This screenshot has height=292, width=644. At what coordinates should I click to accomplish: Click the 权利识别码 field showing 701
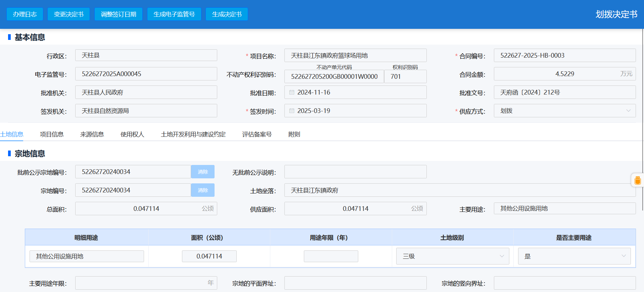(405, 76)
